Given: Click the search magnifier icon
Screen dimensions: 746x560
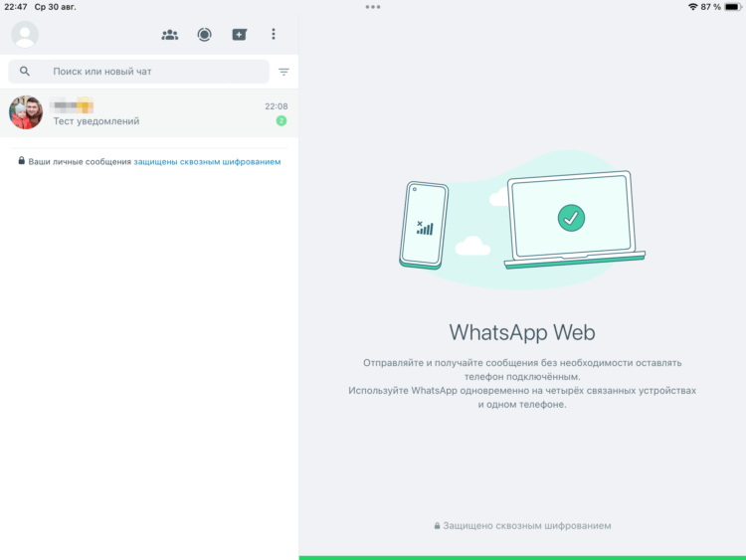Looking at the screenshot, I should pyautogui.click(x=25, y=72).
